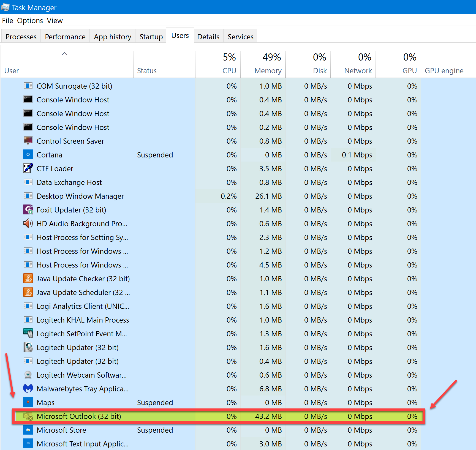Click the Host Process for Setting Sy... icon
The width and height of the screenshot is (476, 450).
pos(28,237)
